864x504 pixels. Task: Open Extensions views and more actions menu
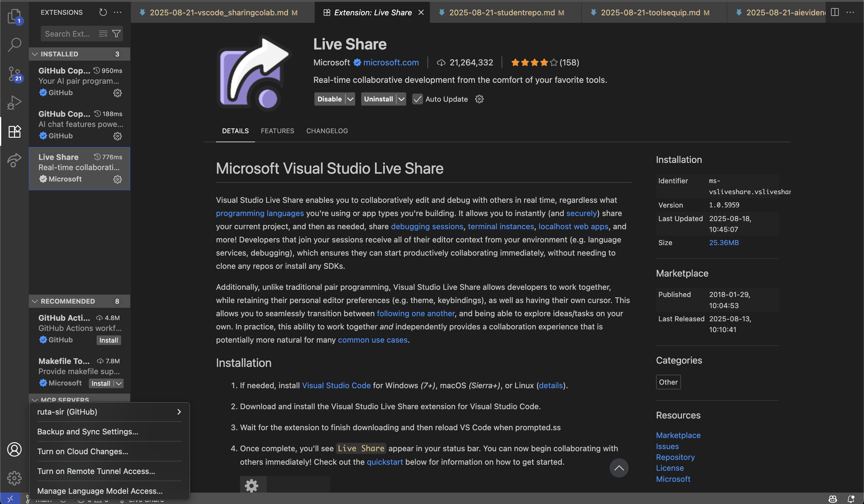pos(118,12)
